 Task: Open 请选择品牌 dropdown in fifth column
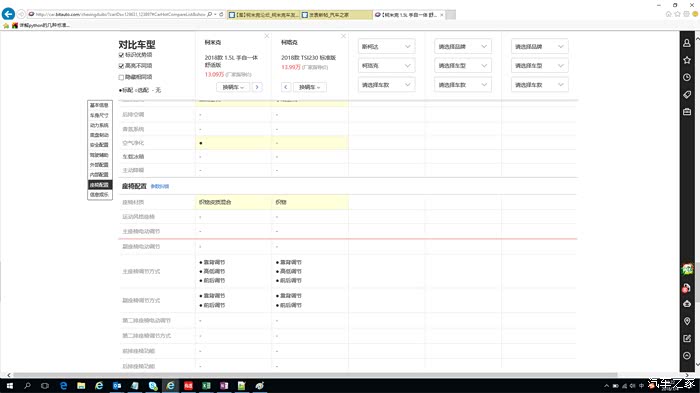click(539, 46)
